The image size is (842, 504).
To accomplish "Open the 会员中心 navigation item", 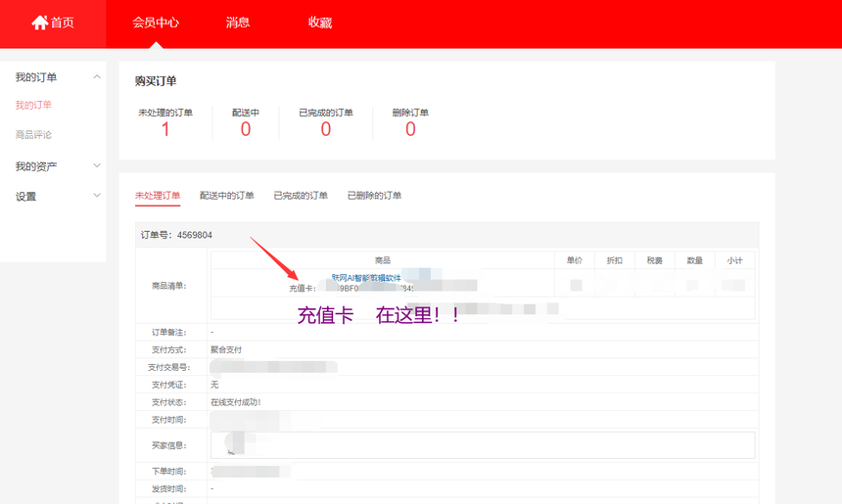I will (x=156, y=23).
